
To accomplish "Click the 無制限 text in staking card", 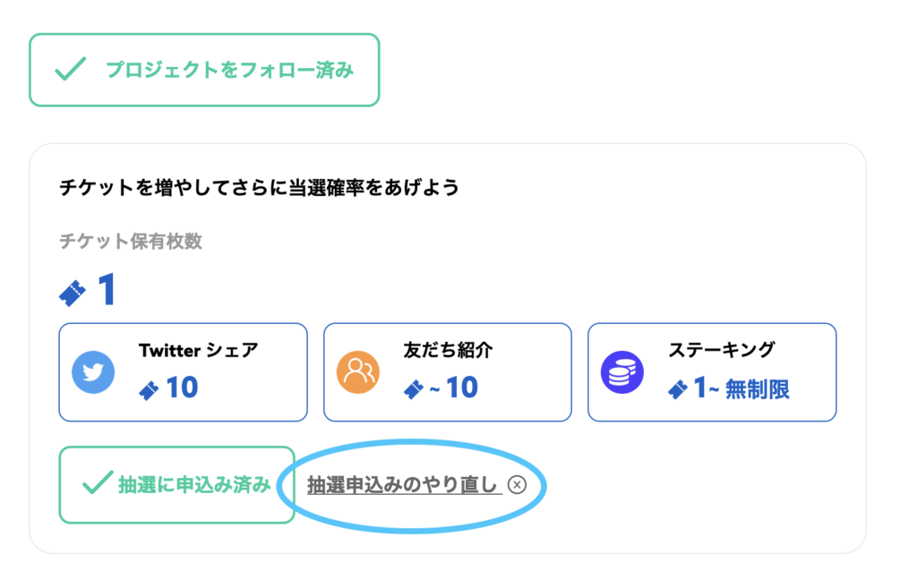I will 758,389.
